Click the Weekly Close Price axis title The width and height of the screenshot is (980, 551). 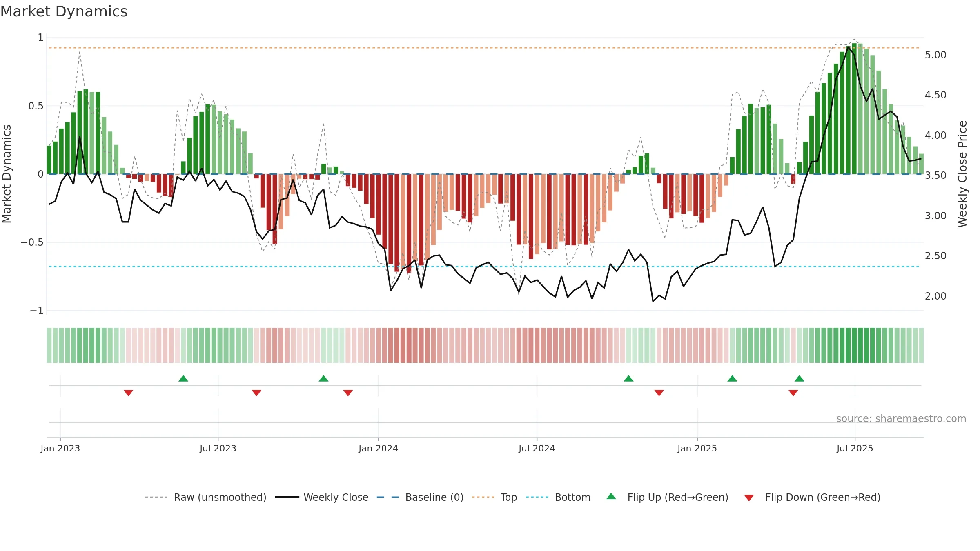coord(962,174)
